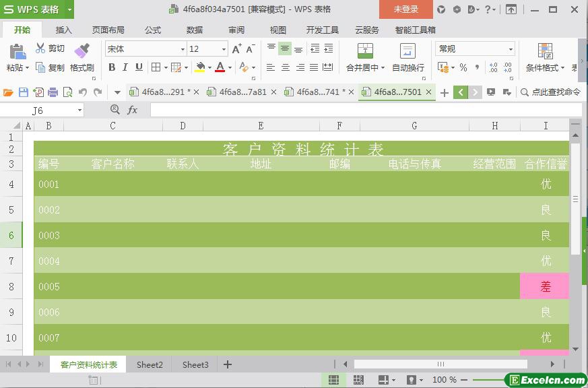Increase indent in the cell
This screenshot has width=588, height=388.
pos(329,48)
